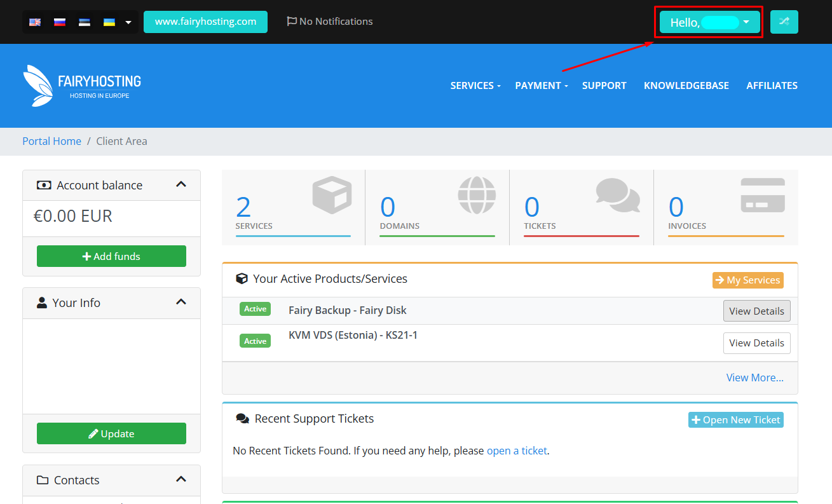Image resolution: width=832 pixels, height=504 pixels.
Task: Click the Open New Ticket button
Action: click(x=736, y=420)
